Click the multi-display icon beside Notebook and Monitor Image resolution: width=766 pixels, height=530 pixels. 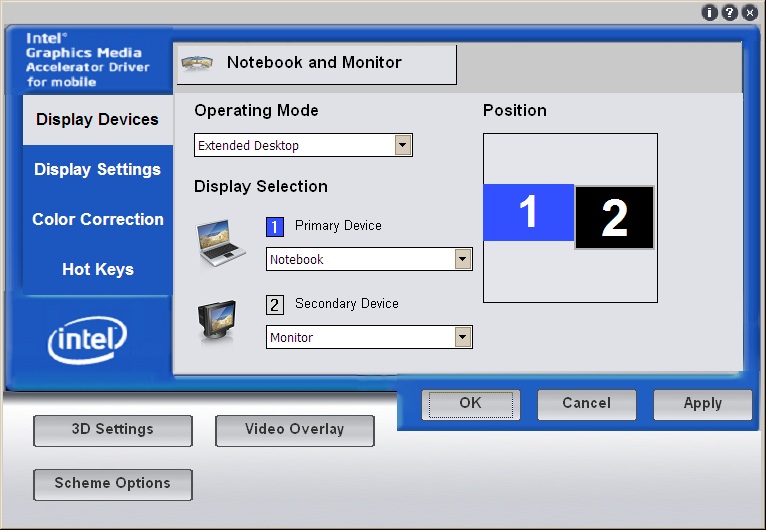pyautogui.click(x=197, y=63)
